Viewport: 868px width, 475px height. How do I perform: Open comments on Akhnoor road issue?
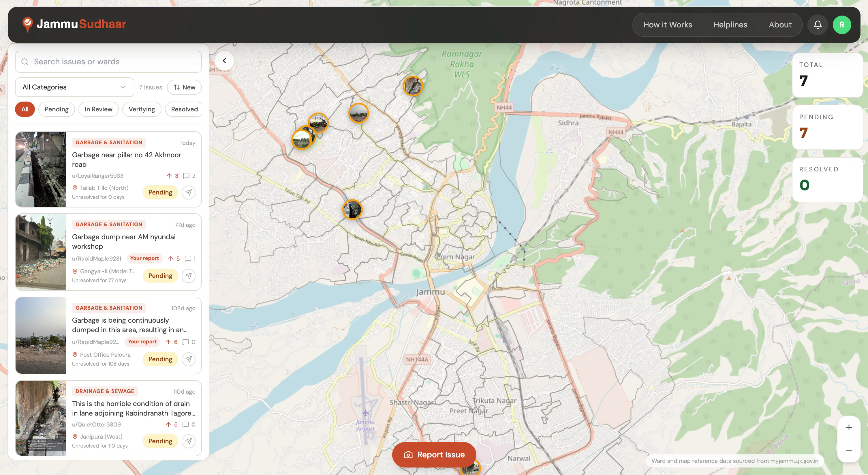coord(189,176)
